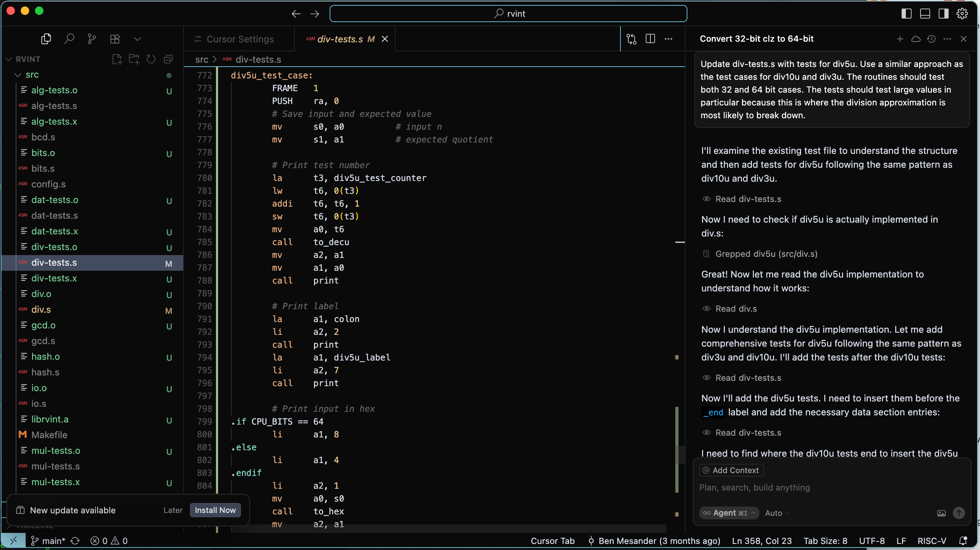Click the New File icon in RVINT explorer
Image resolution: width=980 pixels, height=550 pixels.
117,59
